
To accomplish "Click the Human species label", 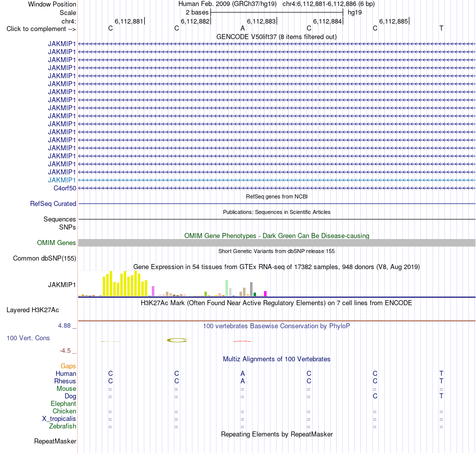I will pyautogui.click(x=66, y=374).
